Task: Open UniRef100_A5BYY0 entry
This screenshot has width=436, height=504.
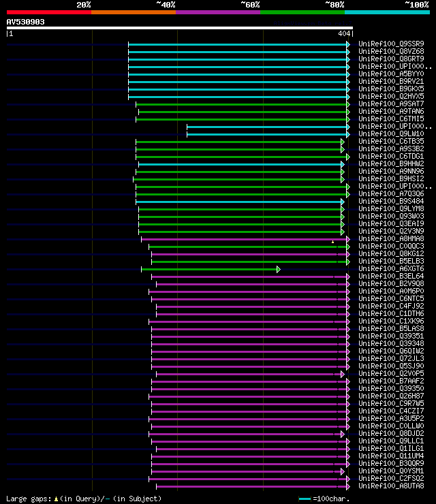Action: (x=391, y=74)
